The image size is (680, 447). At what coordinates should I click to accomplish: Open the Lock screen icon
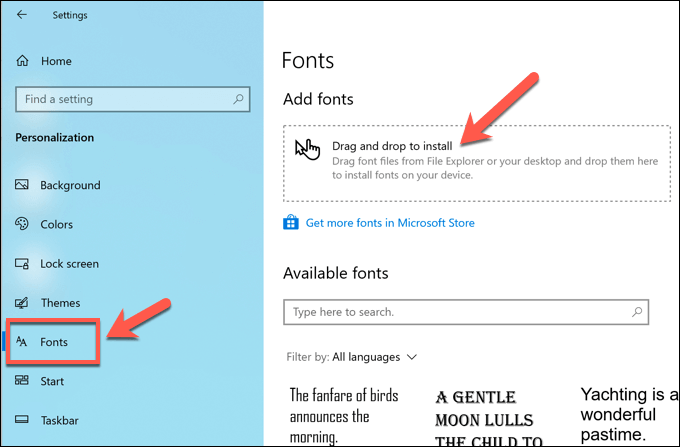pos(22,264)
